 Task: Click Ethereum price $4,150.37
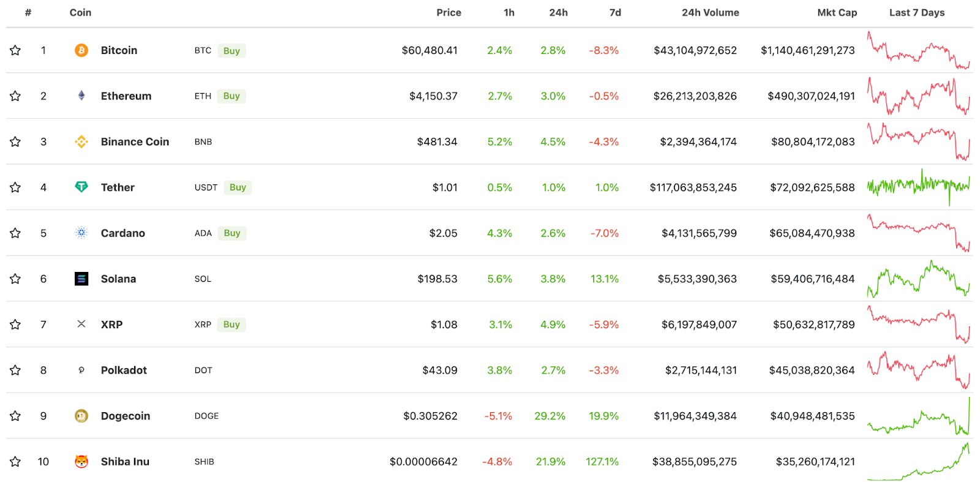[434, 96]
